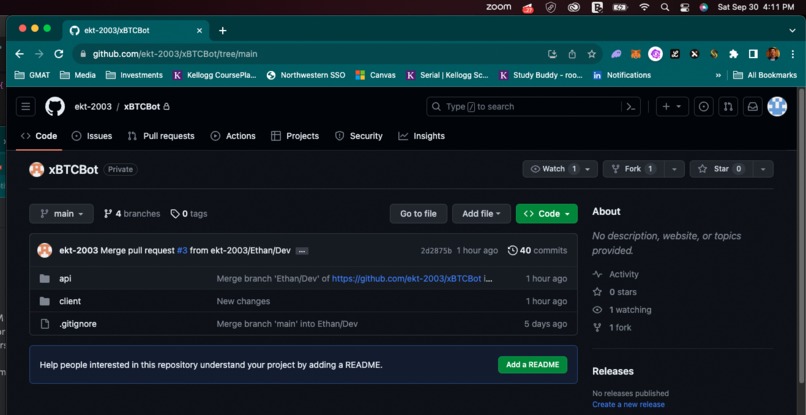Switch to the Issues tab
This screenshot has width=806, height=415.
91,136
